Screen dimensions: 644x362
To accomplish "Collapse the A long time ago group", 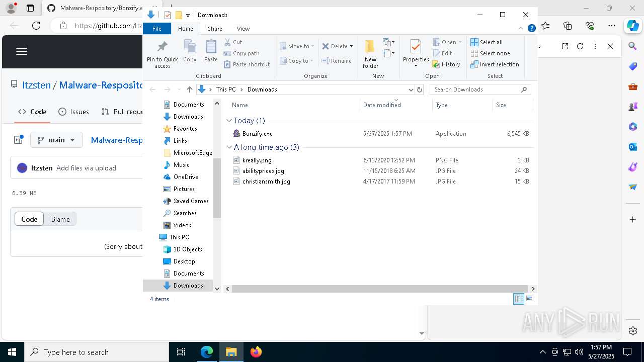I will (x=229, y=147).
